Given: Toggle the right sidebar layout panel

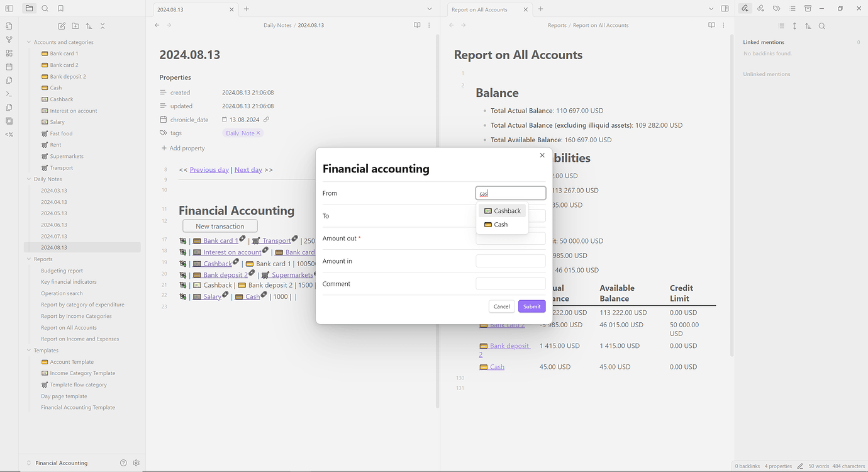Looking at the screenshot, I should (724, 8).
